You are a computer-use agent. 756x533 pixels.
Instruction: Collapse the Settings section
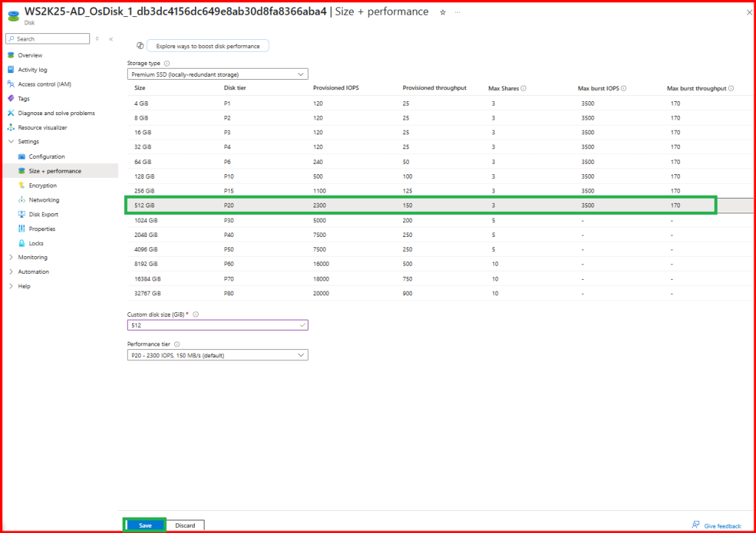click(x=10, y=142)
